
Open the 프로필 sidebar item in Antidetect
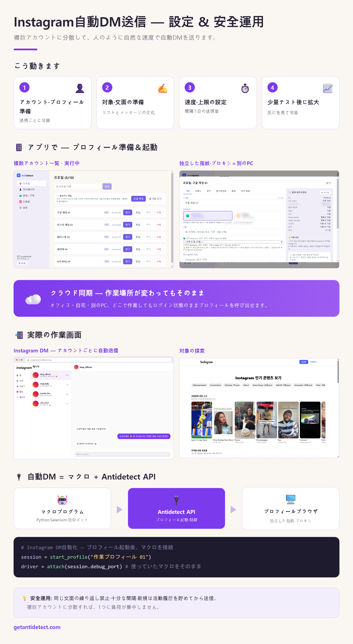coord(31,183)
